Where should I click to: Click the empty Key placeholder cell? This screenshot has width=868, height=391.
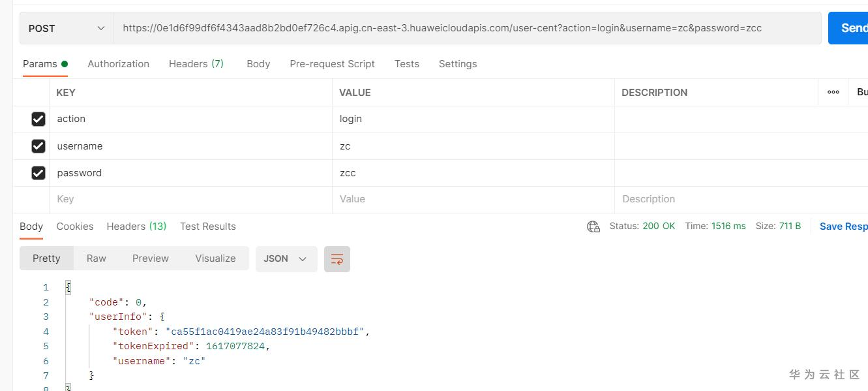(190, 199)
